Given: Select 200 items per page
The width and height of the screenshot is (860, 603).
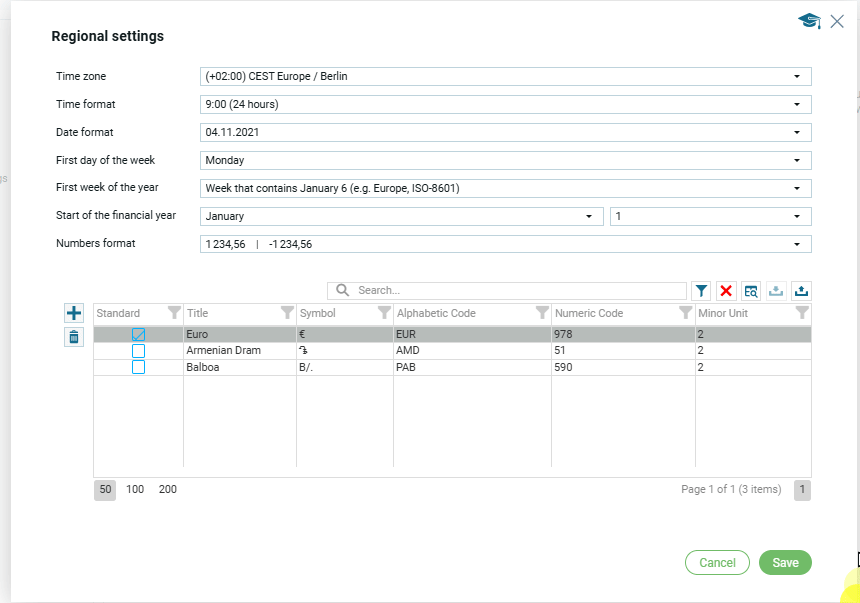Looking at the screenshot, I should click(168, 490).
